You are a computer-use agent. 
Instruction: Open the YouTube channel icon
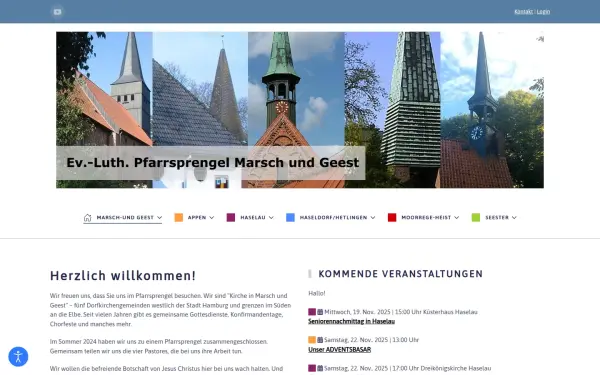[57, 12]
